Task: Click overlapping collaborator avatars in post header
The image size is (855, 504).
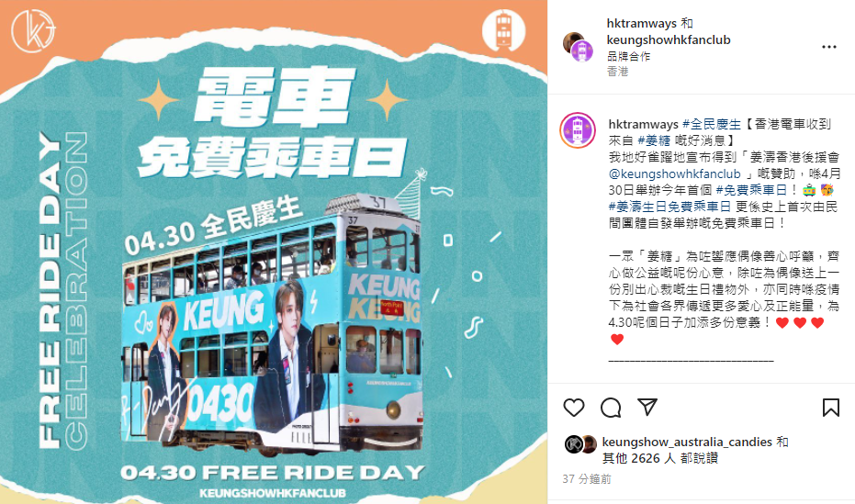Action: [578, 48]
